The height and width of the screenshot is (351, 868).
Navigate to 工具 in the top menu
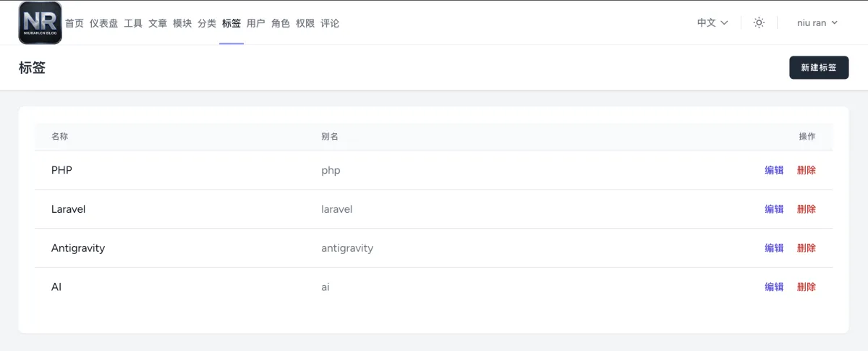pyautogui.click(x=133, y=23)
